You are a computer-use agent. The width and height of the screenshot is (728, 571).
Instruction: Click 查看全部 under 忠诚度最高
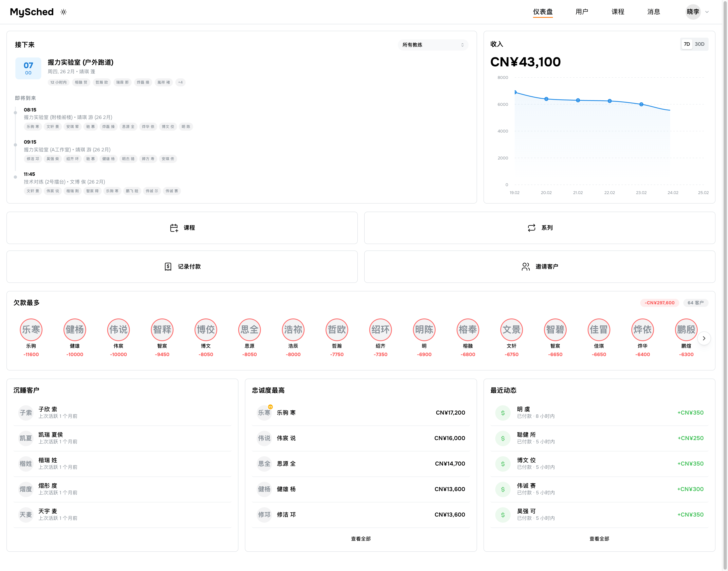[361, 539]
